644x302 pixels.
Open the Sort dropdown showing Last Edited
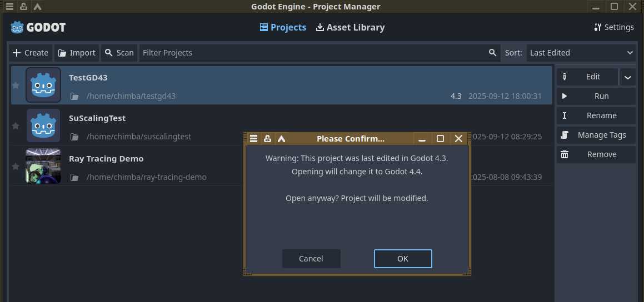click(581, 53)
